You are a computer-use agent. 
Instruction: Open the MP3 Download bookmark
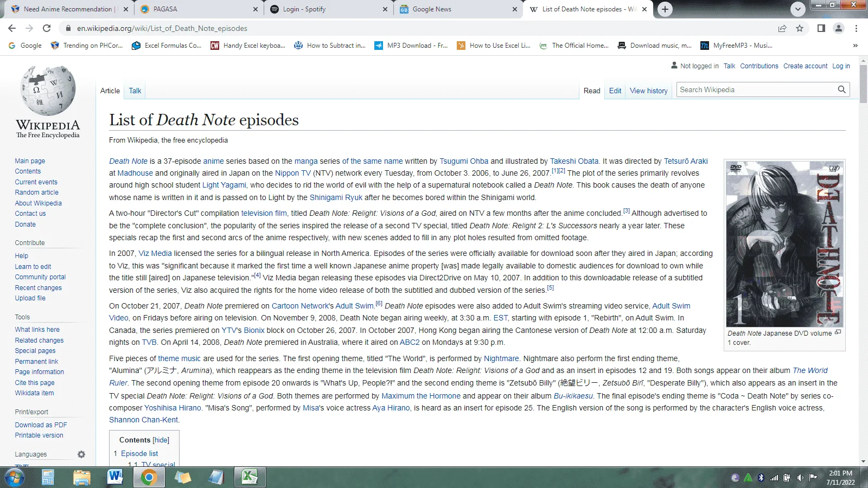(x=411, y=46)
